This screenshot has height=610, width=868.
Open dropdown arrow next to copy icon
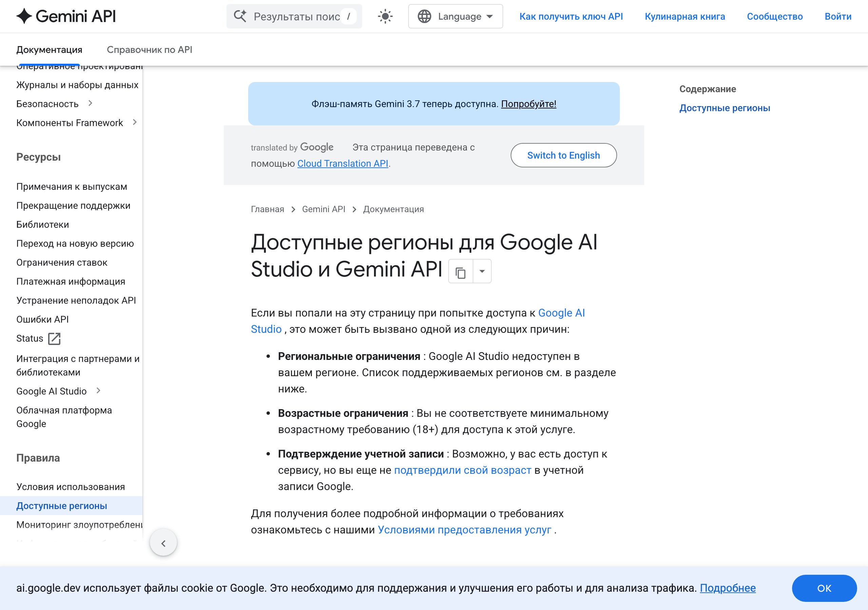click(x=482, y=271)
